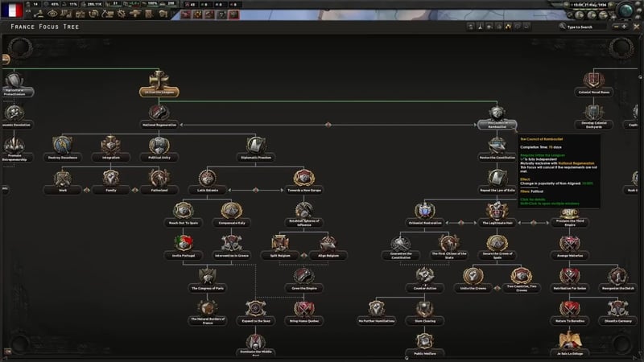Choose the Towards a New Europe focus

[x=304, y=183]
